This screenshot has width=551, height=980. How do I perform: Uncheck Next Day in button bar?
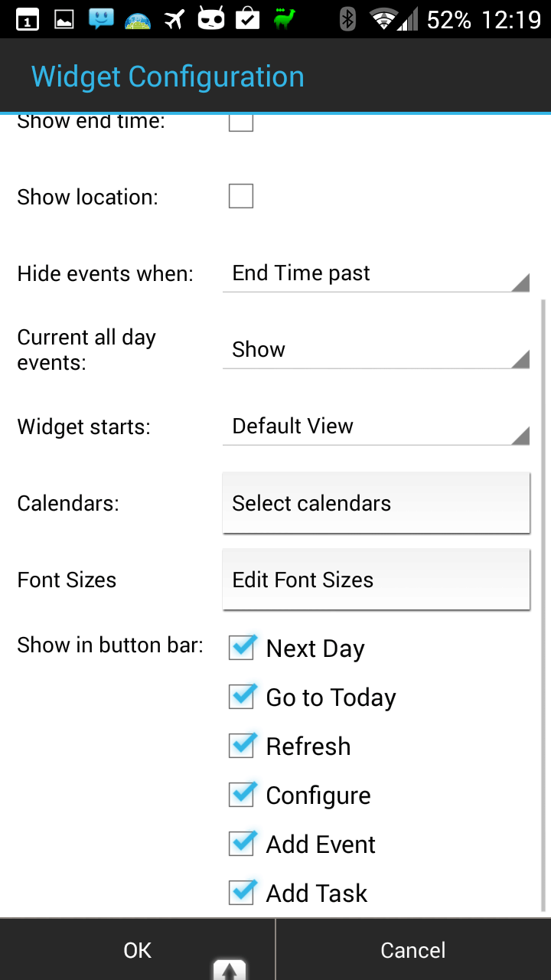(x=242, y=648)
